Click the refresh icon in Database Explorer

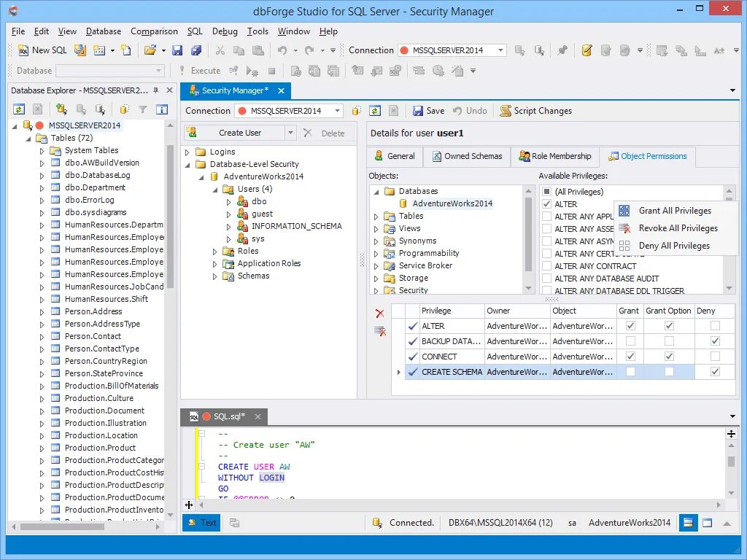[x=19, y=109]
